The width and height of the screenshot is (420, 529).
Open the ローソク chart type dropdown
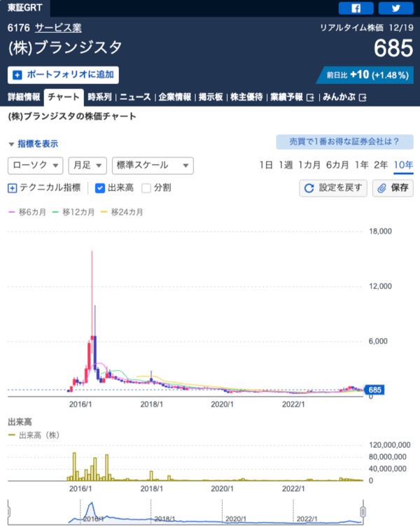pyautogui.click(x=34, y=165)
